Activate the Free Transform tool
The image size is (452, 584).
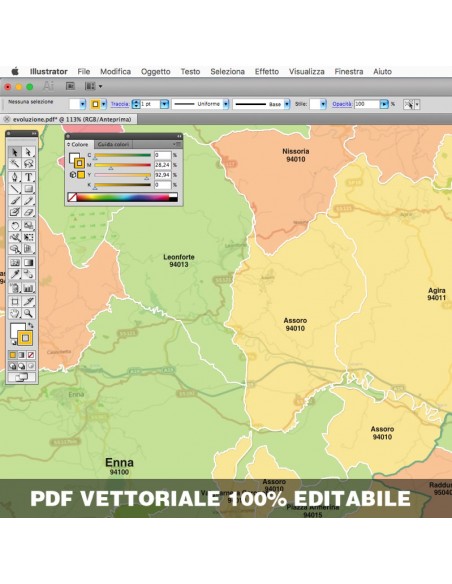tap(28, 237)
